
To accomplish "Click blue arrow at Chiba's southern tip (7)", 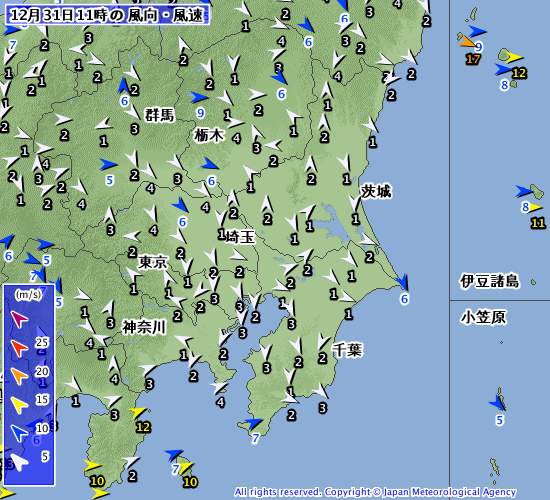I will tap(254, 424).
